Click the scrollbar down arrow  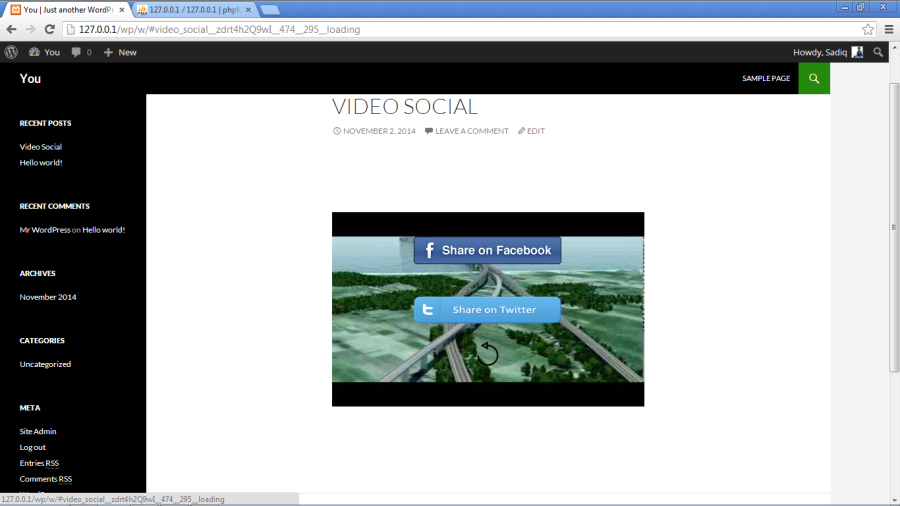[x=894, y=501]
